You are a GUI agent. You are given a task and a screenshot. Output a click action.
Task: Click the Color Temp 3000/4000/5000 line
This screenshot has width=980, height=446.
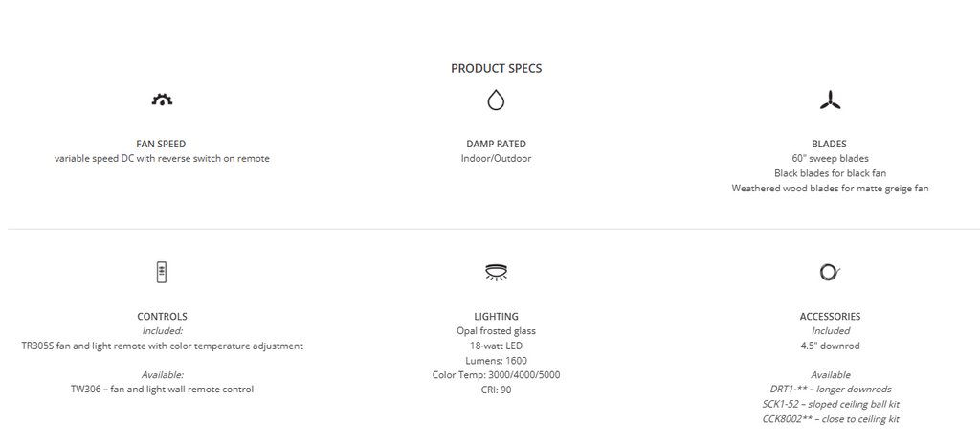[496, 375]
